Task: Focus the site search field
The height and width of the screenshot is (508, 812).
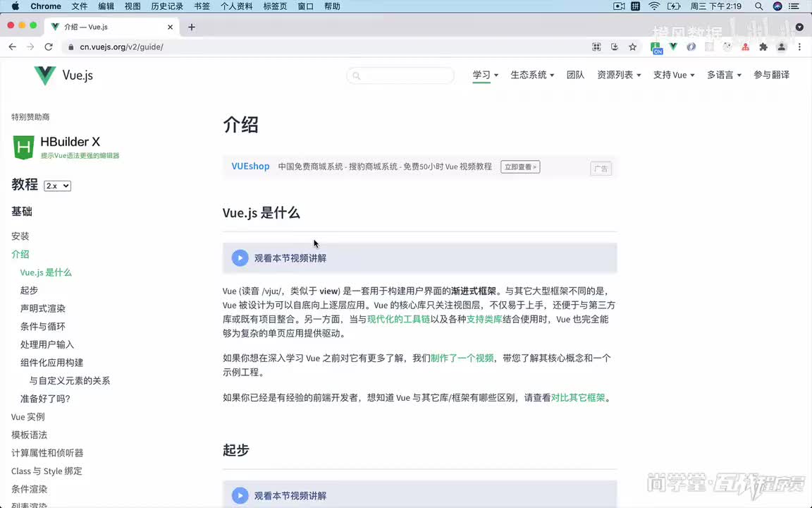Action: [x=400, y=75]
